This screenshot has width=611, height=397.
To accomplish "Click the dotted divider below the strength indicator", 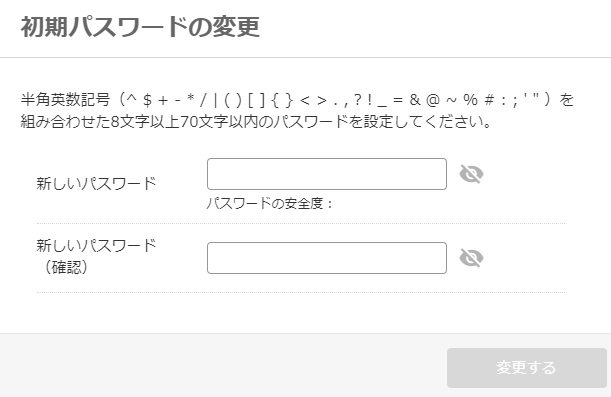I will pyautogui.click(x=301, y=224).
